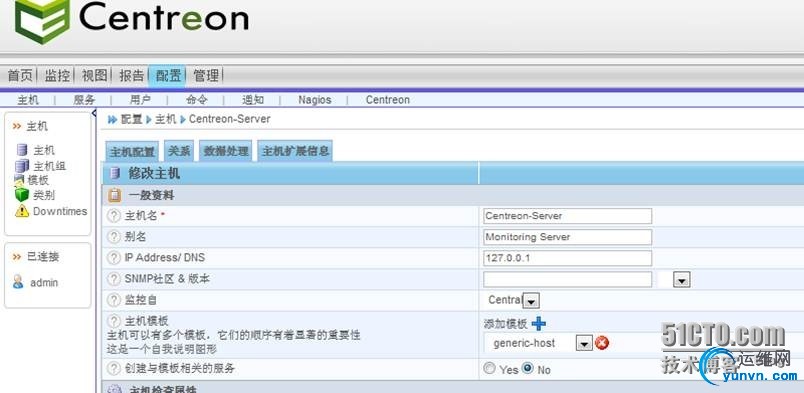Click help icon beside IP Address/ DNS

pos(114,258)
